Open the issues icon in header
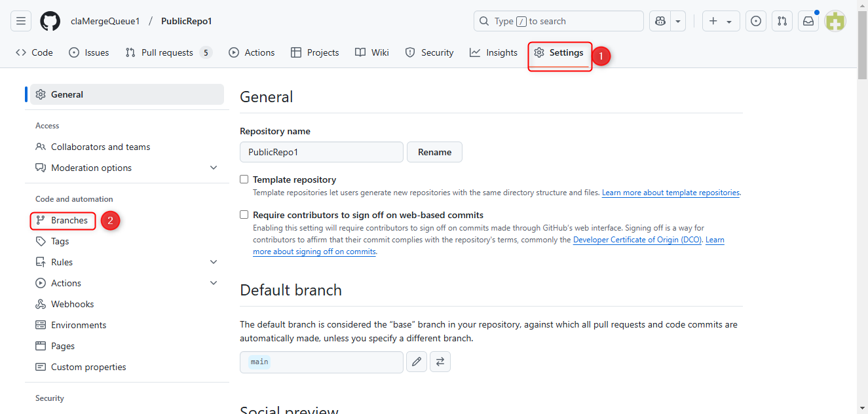Image resolution: width=868 pixels, height=414 pixels. point(756,21)
